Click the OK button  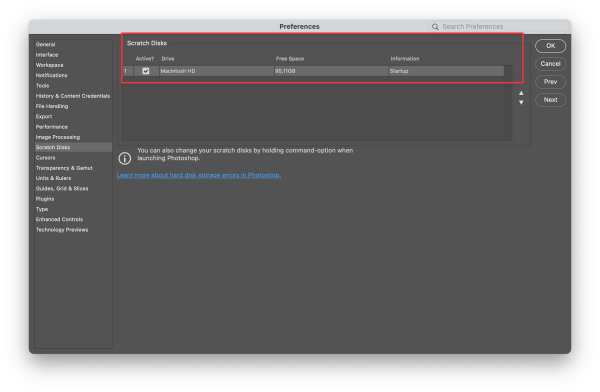pyautogui.click(x=550, y=46)
